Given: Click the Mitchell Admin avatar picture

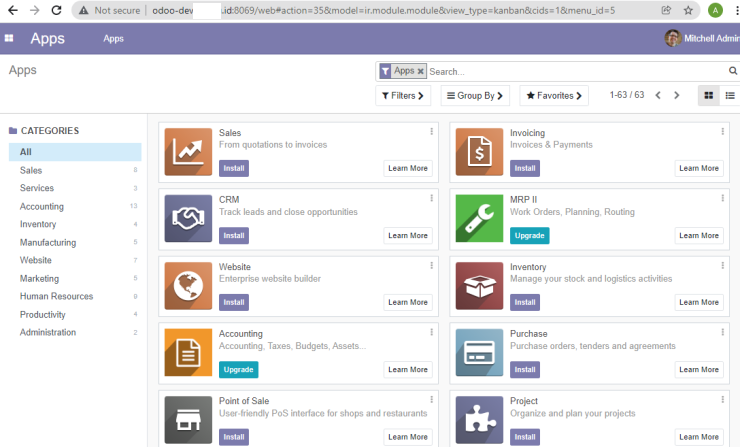Looking at the screenshot, I should pos(673,38).
